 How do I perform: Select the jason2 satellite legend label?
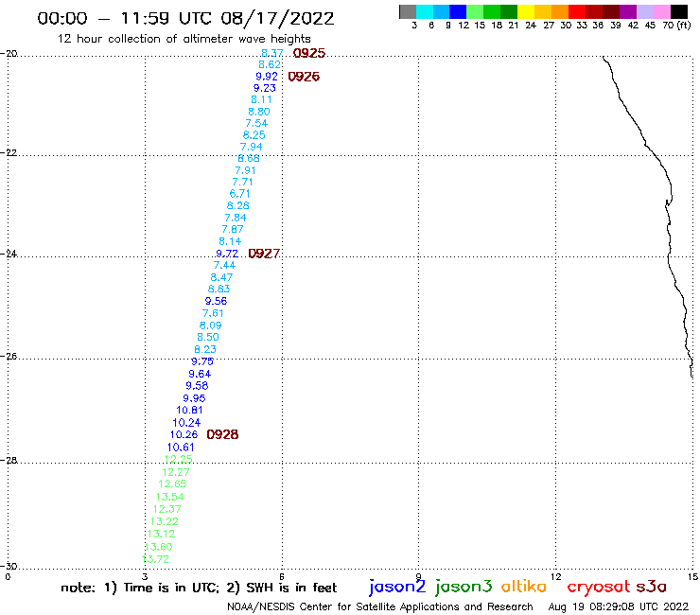(397, 587)
